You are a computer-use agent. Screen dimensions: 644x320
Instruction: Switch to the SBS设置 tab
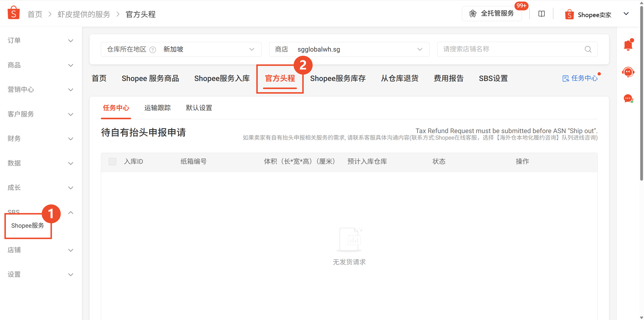tap(493, 78)
